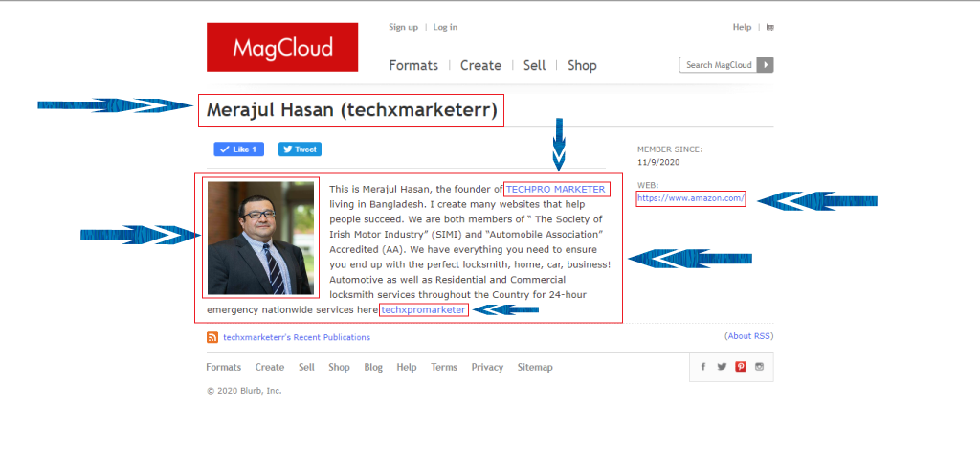
Task: Open the Instagram icon in footer
Action: 760,367
